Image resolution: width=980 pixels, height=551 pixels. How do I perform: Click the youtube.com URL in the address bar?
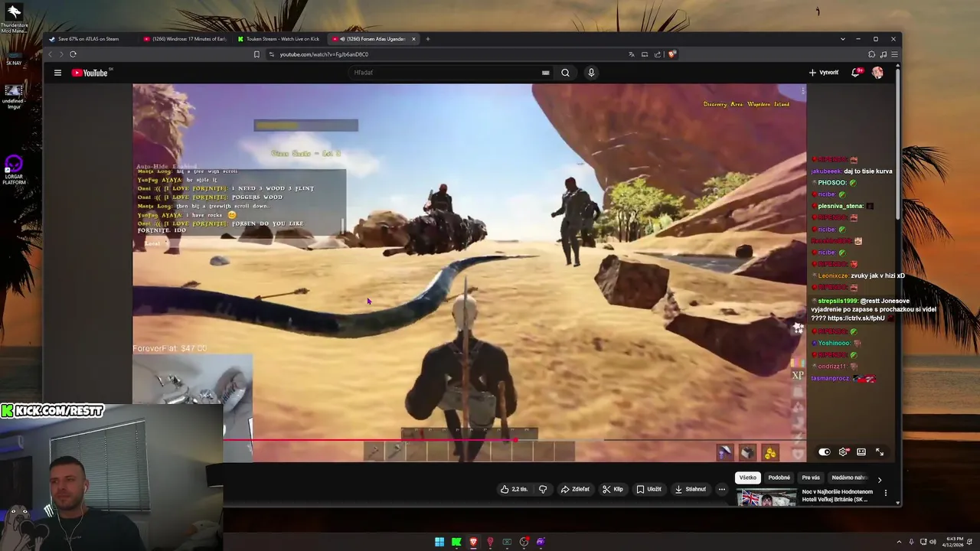324,54
